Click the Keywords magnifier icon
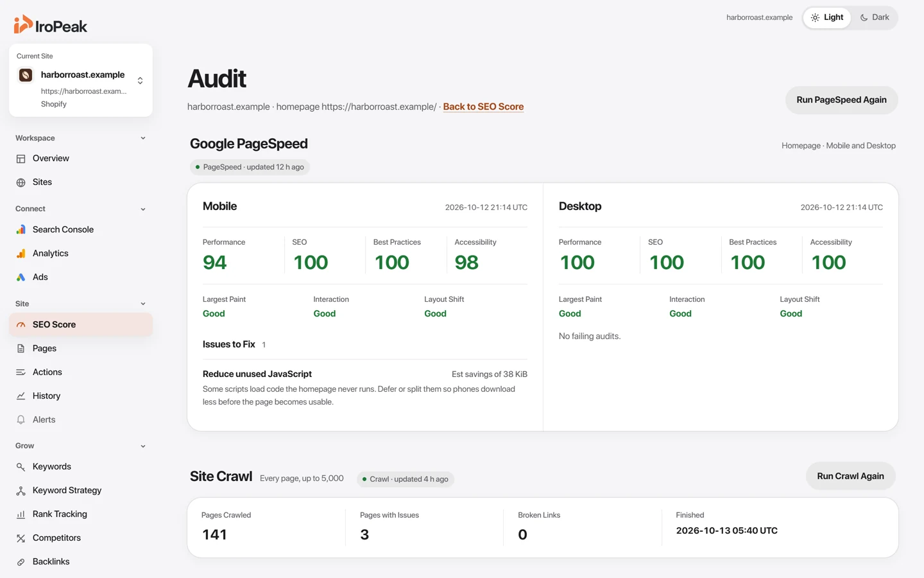924x578 pixels. (x=21, y=467)
